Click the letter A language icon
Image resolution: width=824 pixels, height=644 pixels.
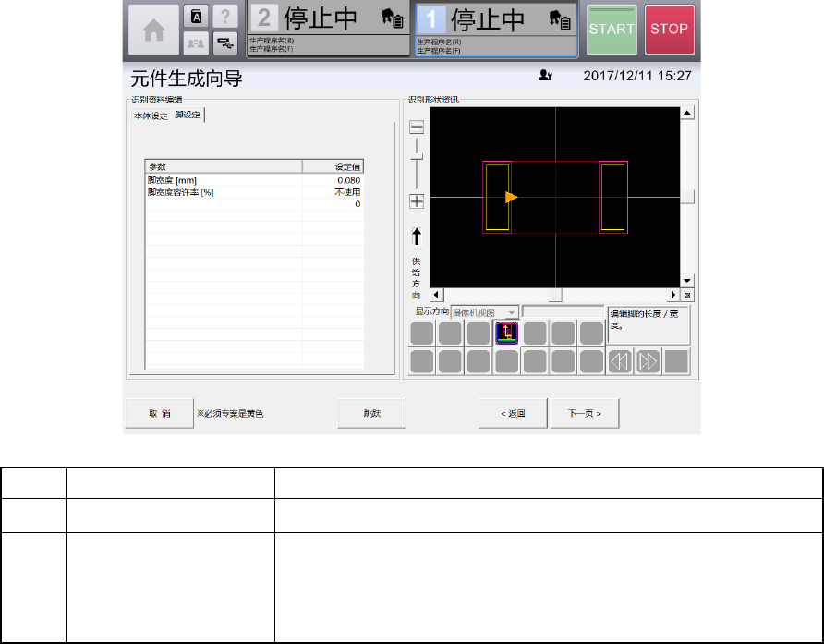tap(196, 17)
